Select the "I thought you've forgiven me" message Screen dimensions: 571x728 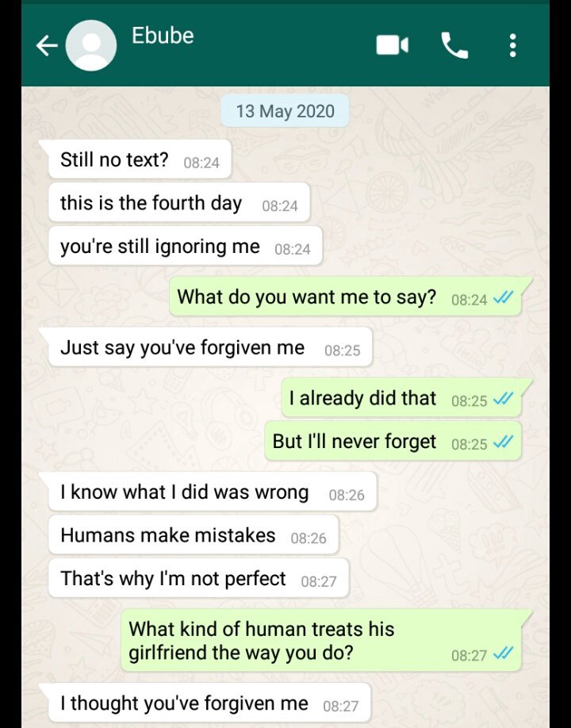tap(210, 703)
